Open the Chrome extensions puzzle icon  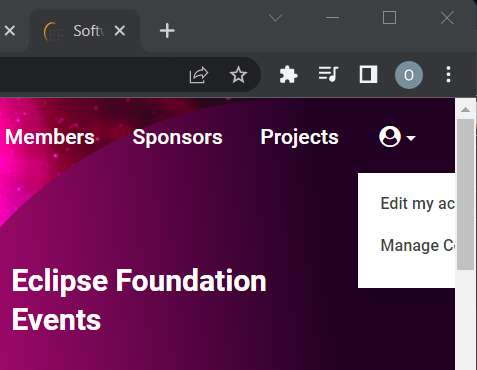tap(288, 75)
